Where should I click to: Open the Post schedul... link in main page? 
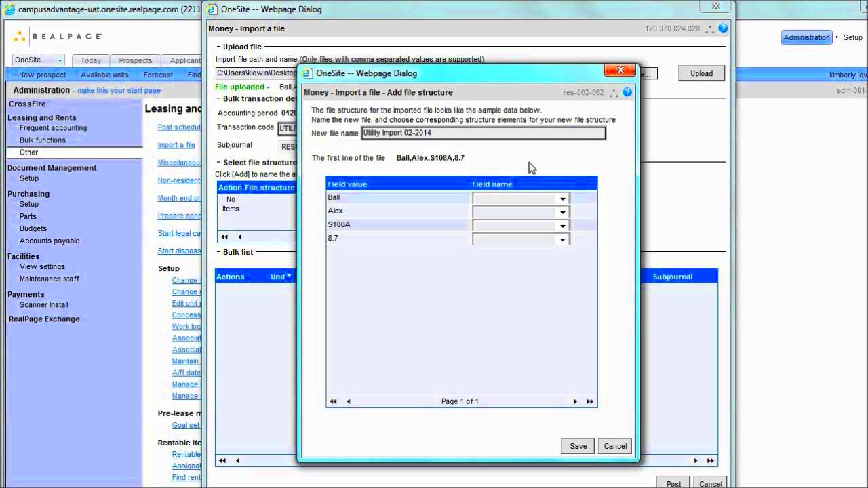tap(180, 127)
